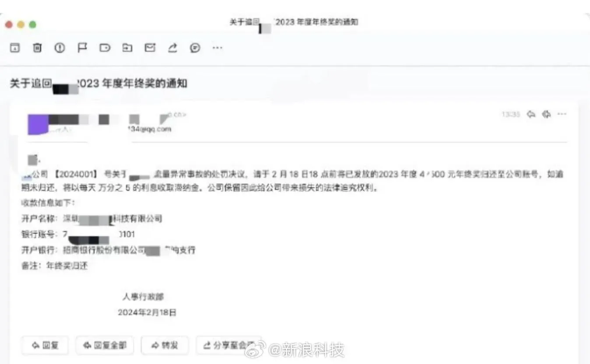This screenshot has width=590, height=364.
Task: Report spam using the exclamation circle icon
Action: 60,48
